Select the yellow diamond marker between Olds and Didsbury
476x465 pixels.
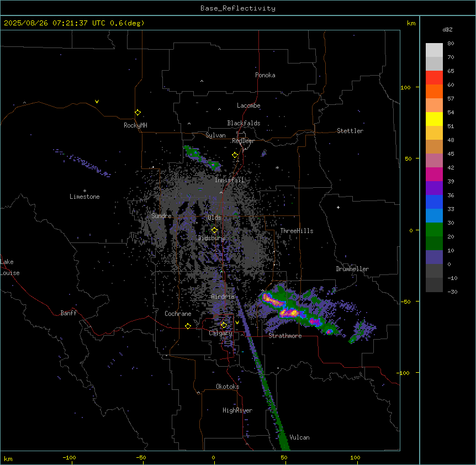(x=214, y=230)
